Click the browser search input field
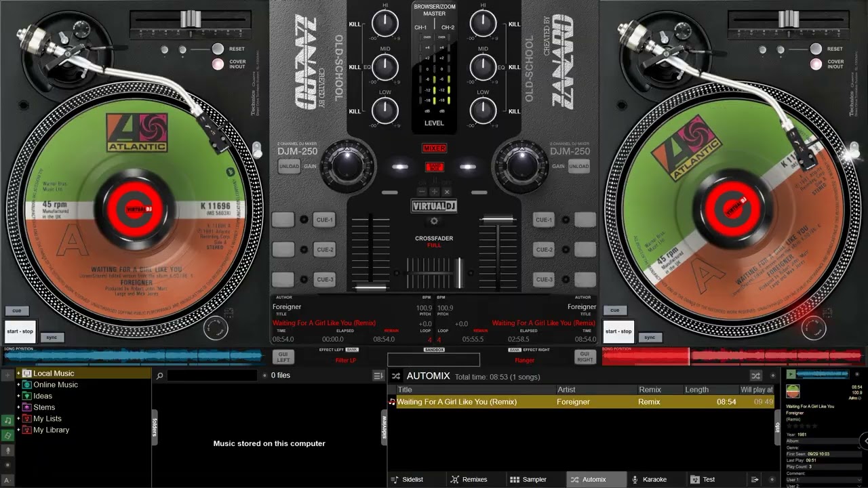Image resolution: width=868 pixels, height=488 pixels. point(213,375)
